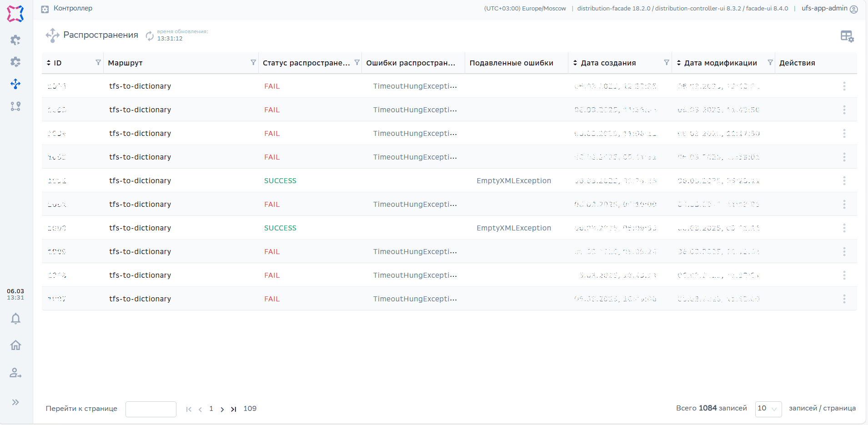
Task: Click the page number input field
Action: [x=151, y=409]
